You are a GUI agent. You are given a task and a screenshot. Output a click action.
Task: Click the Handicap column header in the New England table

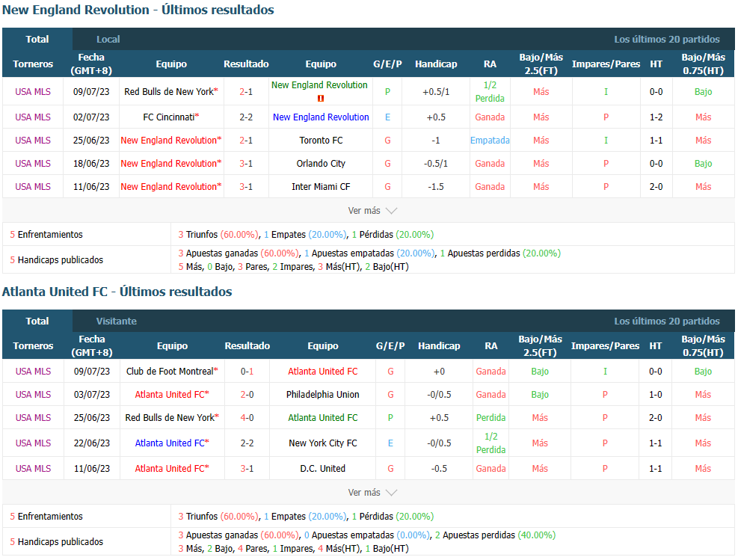436,64
